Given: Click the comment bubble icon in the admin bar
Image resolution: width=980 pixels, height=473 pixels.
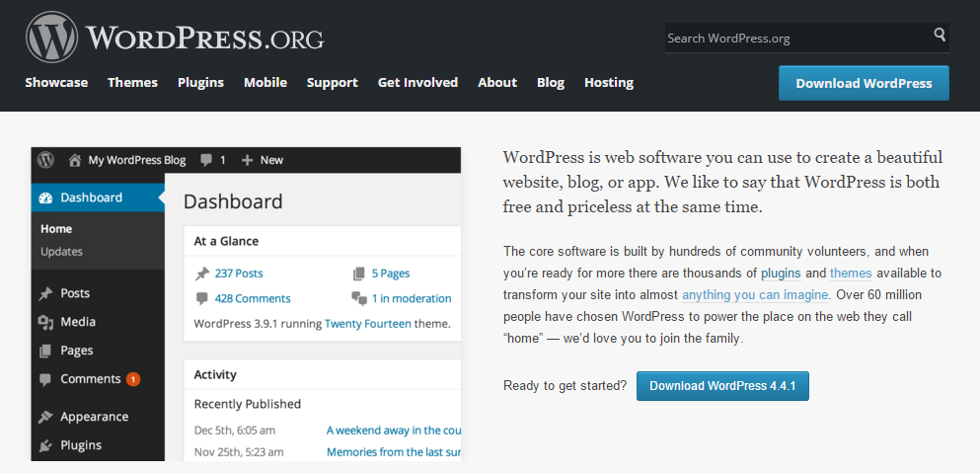Looking at the screenshot, I should coord(206,160).
